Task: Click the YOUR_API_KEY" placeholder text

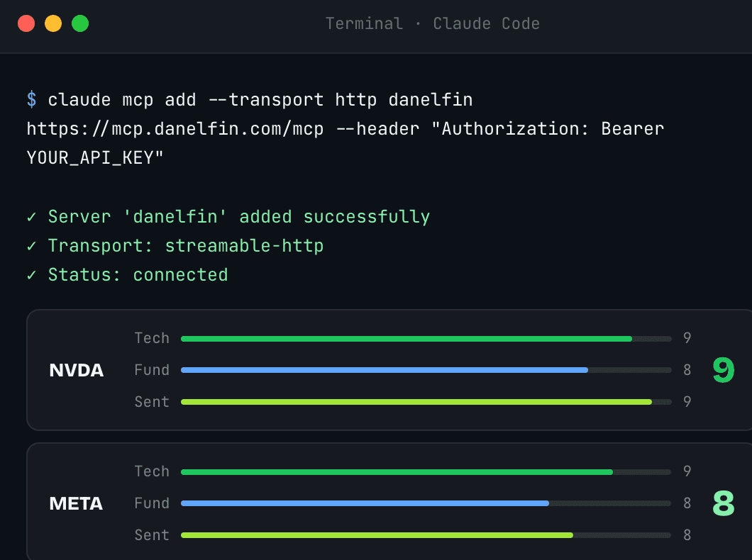Action: tap(95, 157)
